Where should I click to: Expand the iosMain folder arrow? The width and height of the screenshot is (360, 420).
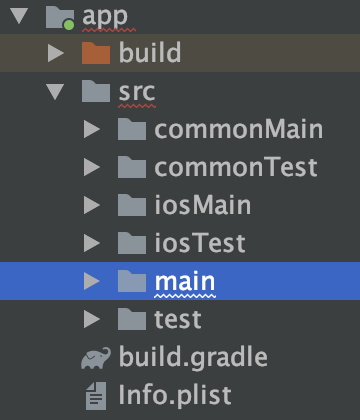(x=92, y=205)
